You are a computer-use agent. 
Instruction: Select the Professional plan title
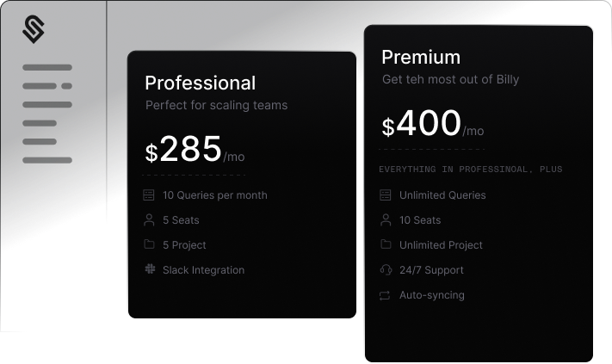200,83
